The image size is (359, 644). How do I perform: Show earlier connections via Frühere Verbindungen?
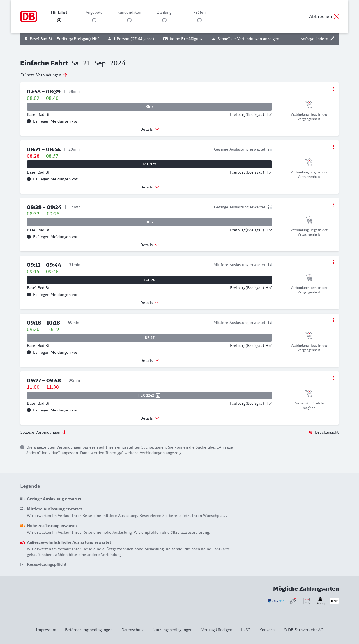(x=44, y=75)
